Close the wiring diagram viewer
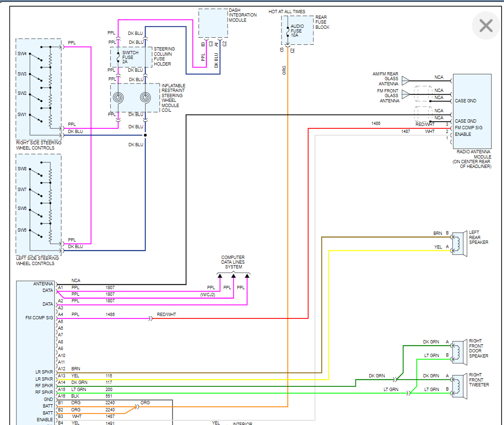This screenshot has height=425, width=504. (486, 25)
